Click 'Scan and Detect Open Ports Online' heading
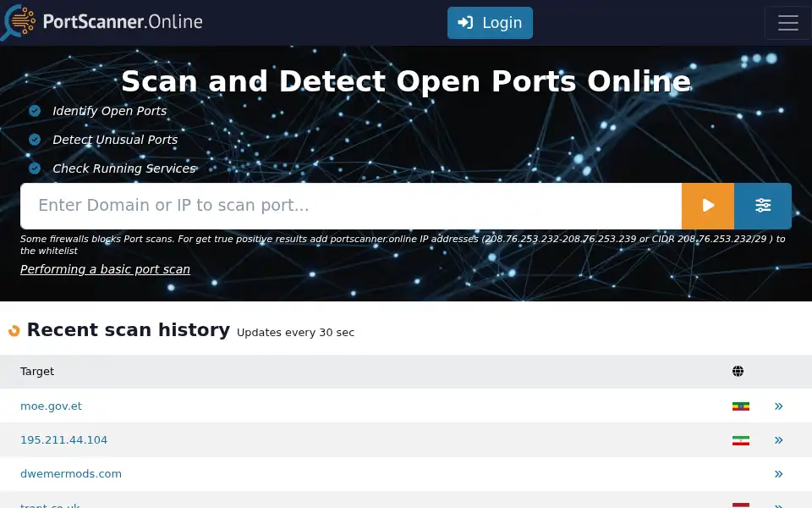Screen dimensions: 812x508 pyautogui.click(x=406, y=81)
